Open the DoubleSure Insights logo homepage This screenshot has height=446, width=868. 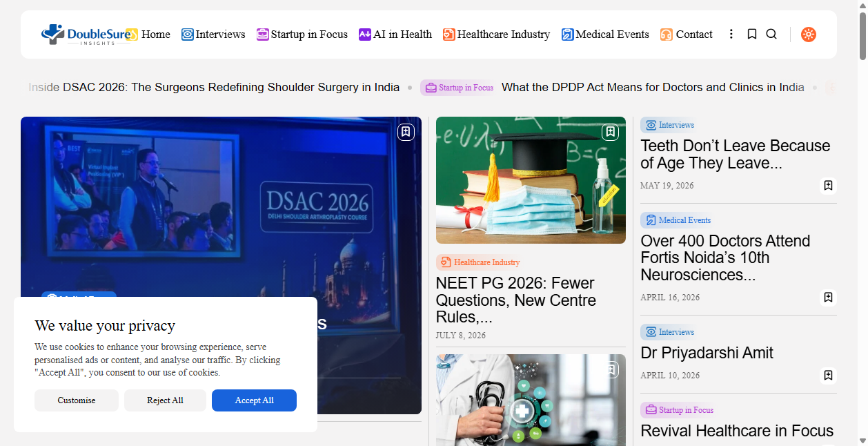[x=88, y=35]
